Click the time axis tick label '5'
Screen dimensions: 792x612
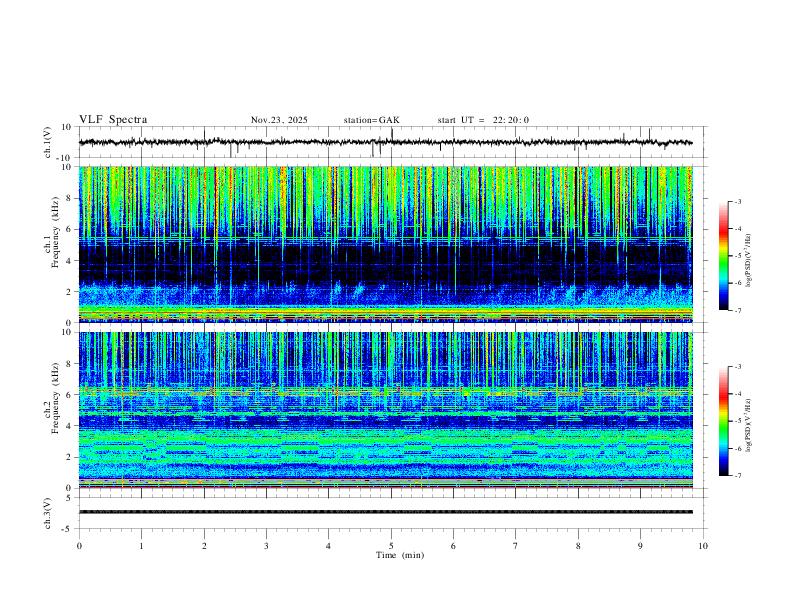coord(391,546)
